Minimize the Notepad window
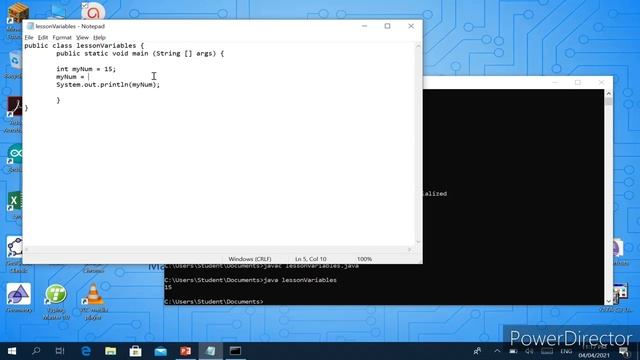Image resolution: width=640 pixels, height=360 pixels. click(364, 26)
